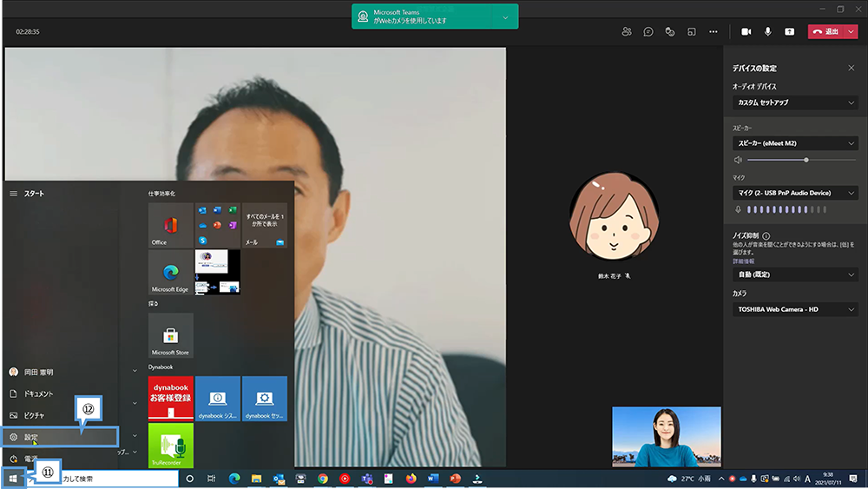The image size is (868, 489).
Task: Expand the スタート hamburger menu
Action: (x=13, y=194)
